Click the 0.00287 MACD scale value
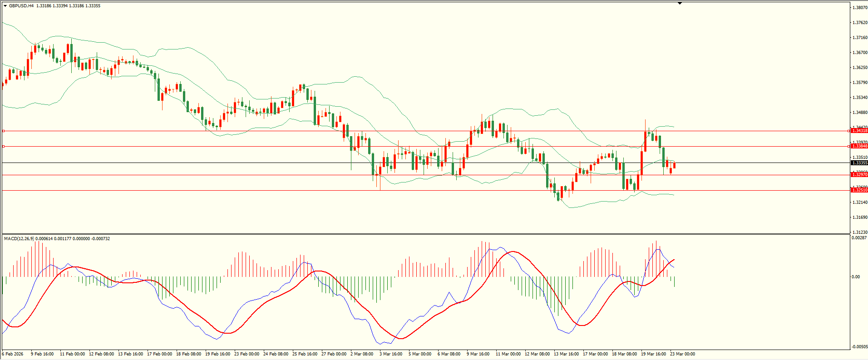Image resolution: width=868 pixels, height=360 pixels. [x=859, y=238]
